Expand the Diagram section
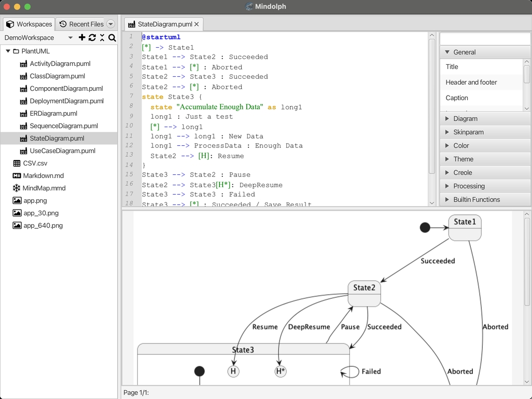The image size is (532, 399). (x=447, y=118)
